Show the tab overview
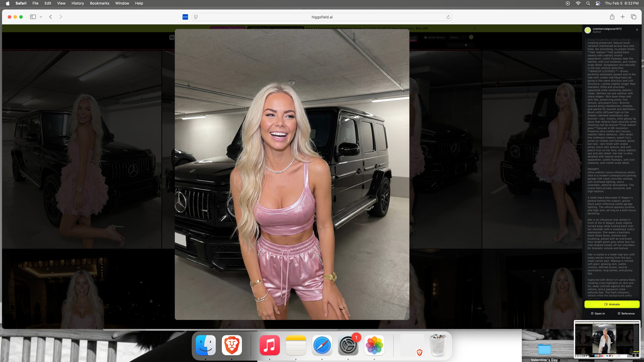The height and width of the screenshot is (362, 644). (634, 17)
